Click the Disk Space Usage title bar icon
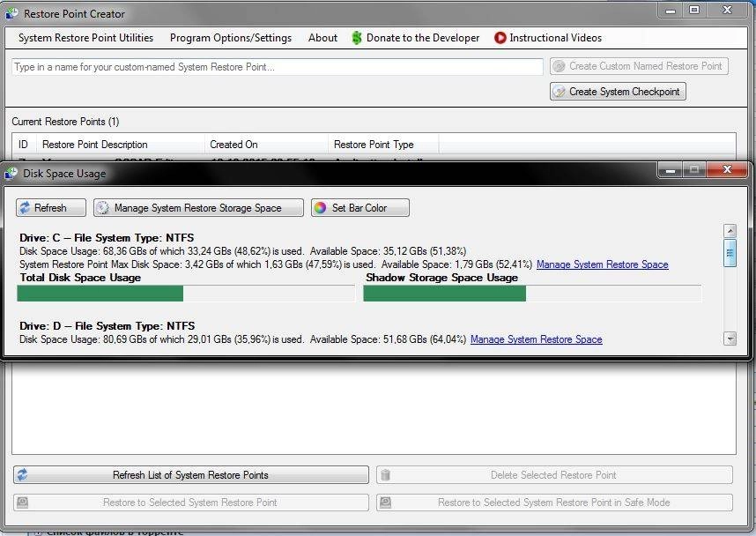 [11, 173]
